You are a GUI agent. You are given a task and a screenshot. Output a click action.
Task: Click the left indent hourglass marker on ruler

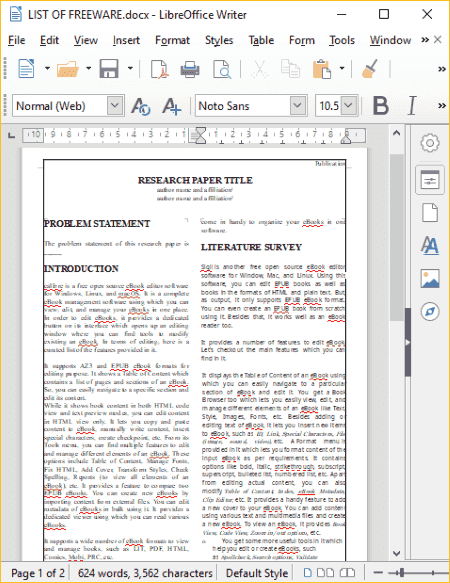(200, 135)
